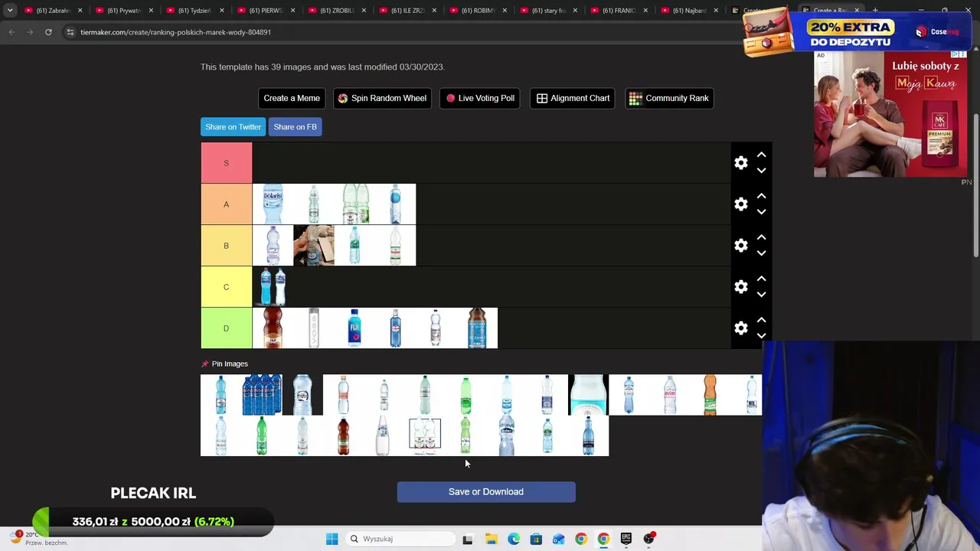Select the hand-held bottle photo in tier B
The height and width of the screenshot is (551, 980).
tap(314, 246)
